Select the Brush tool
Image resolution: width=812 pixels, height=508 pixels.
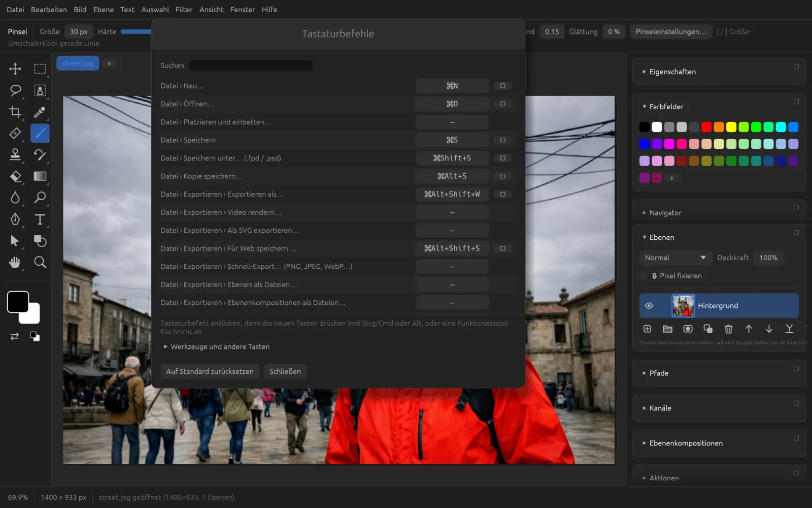click(40, 133)
